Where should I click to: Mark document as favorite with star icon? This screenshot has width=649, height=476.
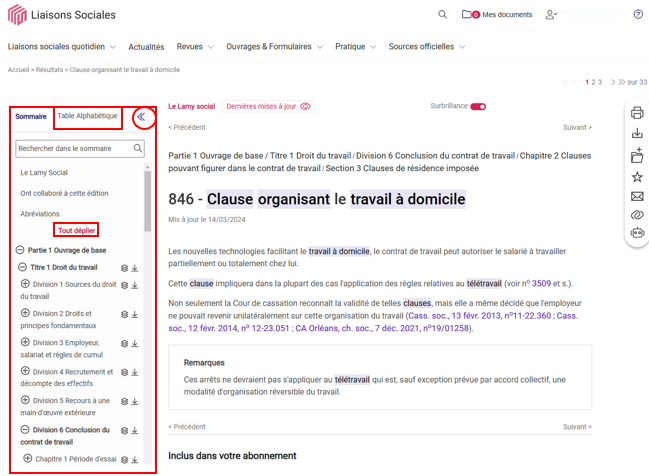[637, 177]
